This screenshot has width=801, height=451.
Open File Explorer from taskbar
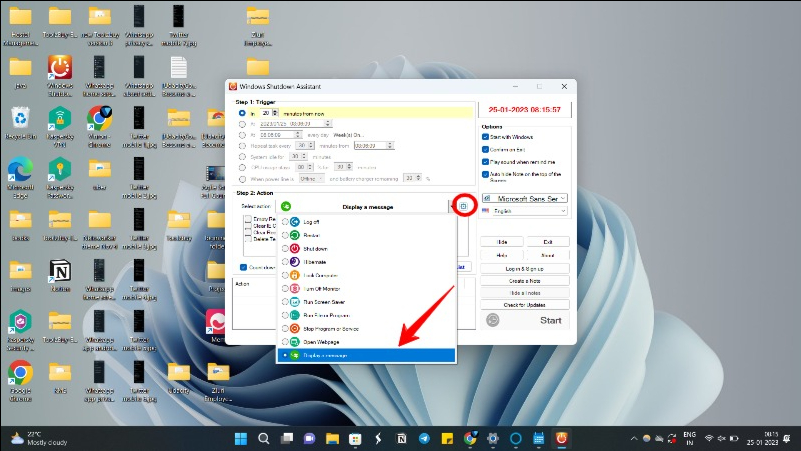click(333, 438)
